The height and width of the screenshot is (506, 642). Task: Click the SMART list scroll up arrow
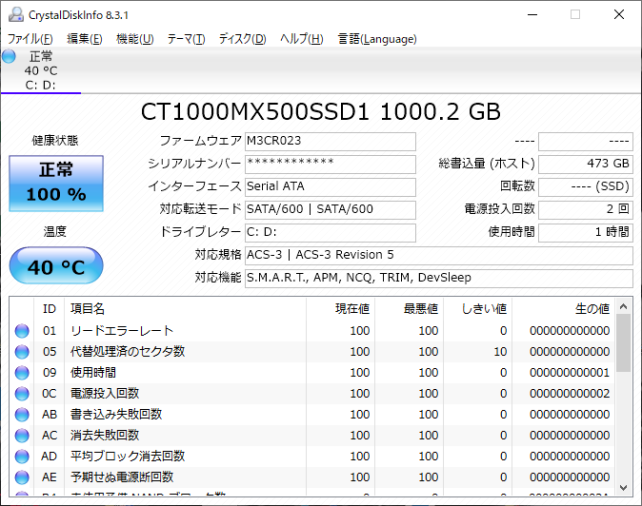pyautogui.click(x=623, y=306)
